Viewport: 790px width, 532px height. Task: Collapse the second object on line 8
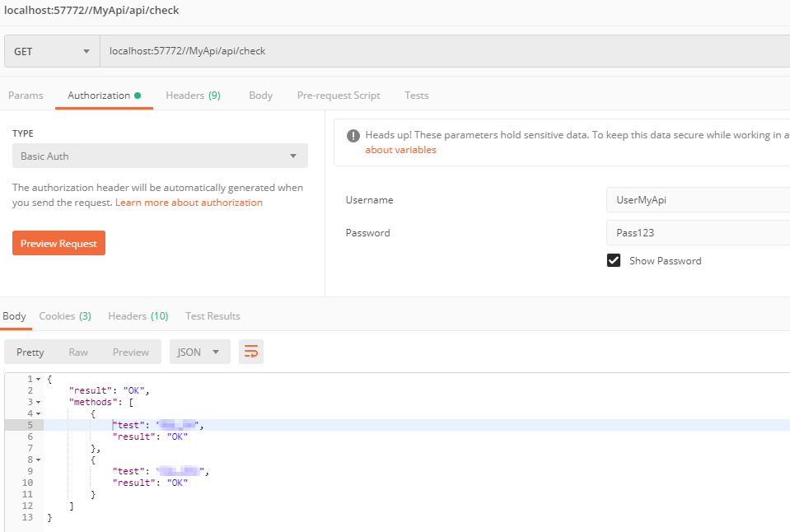(39, 460)
